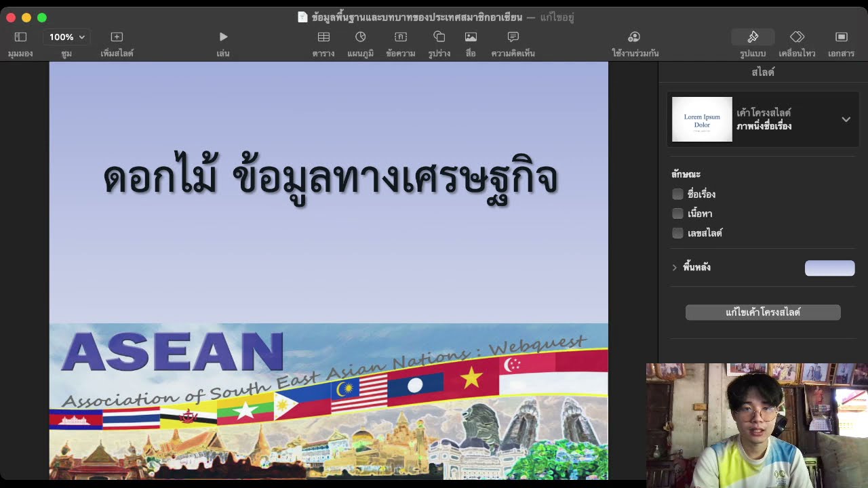The image size is (868, 488).
Task: Open the Media (สื่อ) menu
Action: (x=471, y=37)
